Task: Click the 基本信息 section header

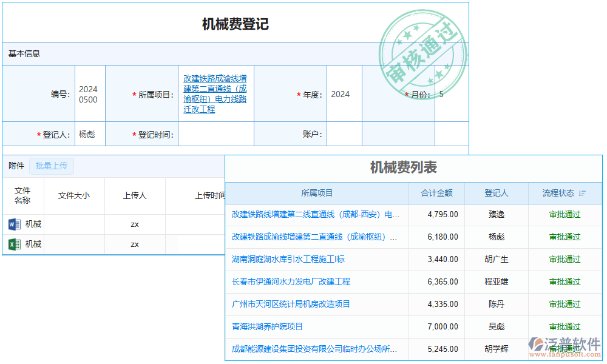Action: coord(24,53)
